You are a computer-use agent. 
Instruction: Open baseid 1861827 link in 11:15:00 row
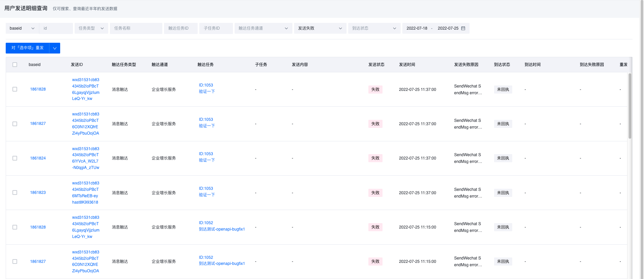(x=38, y=261)
